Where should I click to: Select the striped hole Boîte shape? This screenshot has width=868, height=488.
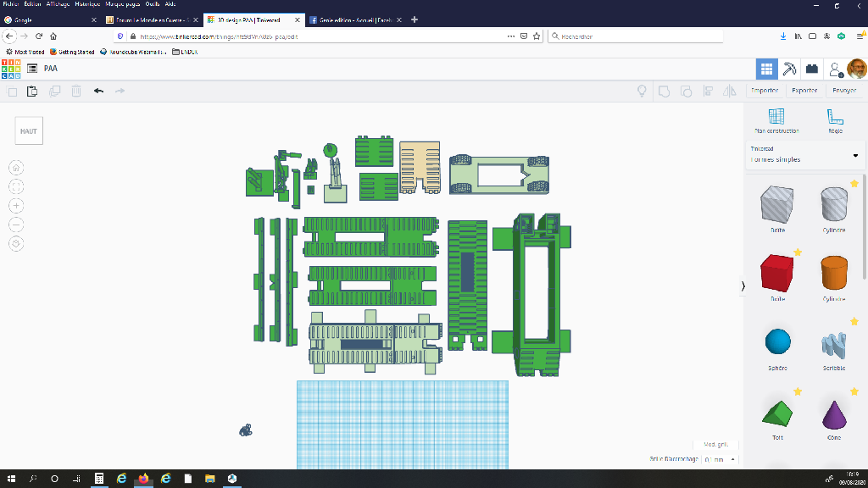pyautogui.click(x=777, y=205)
